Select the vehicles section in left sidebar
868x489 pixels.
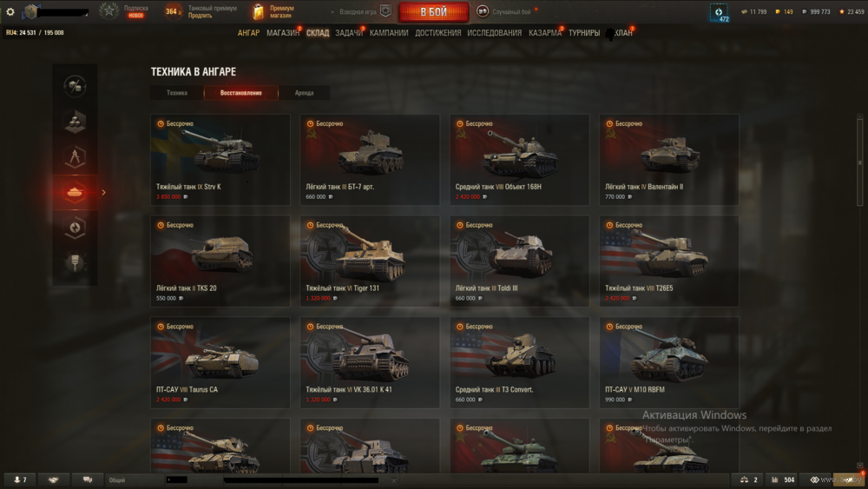click(x=75, y=192)
